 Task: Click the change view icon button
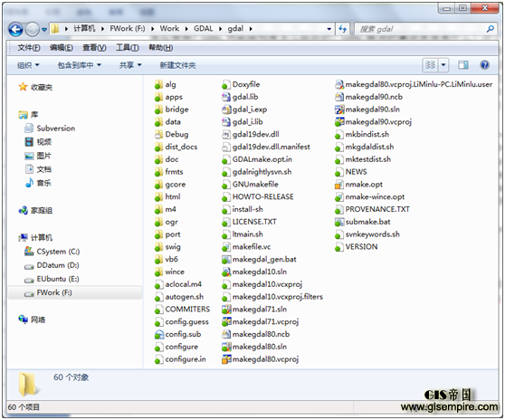tap(430, 65)
